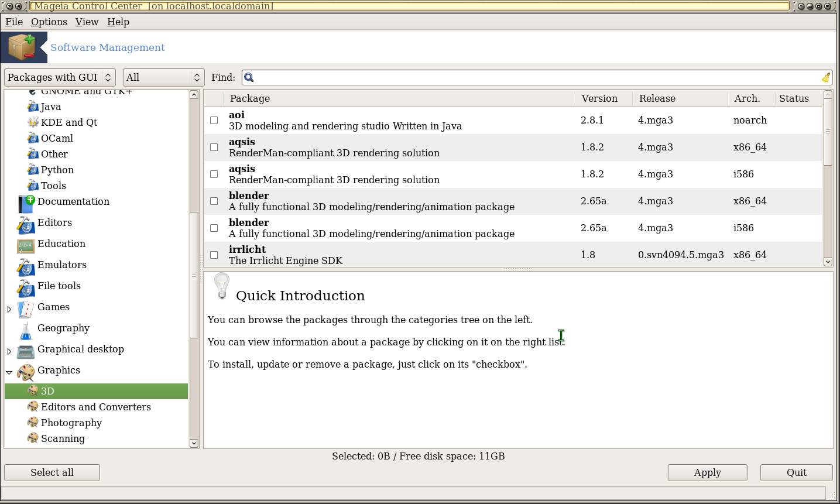Click into the Find search field

click(x=537, y=77)
